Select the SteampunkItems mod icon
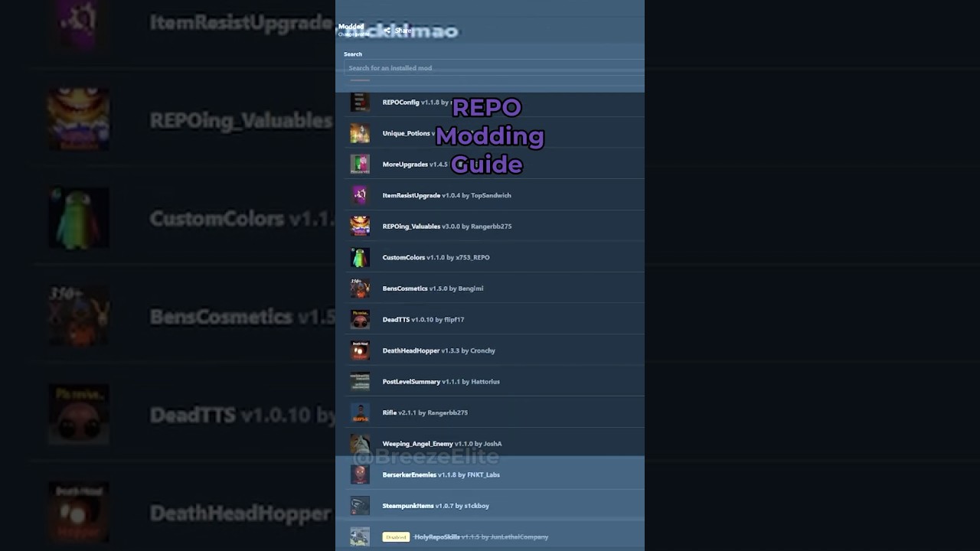Screen dimensions: 980x551 (x=360, y=506)
